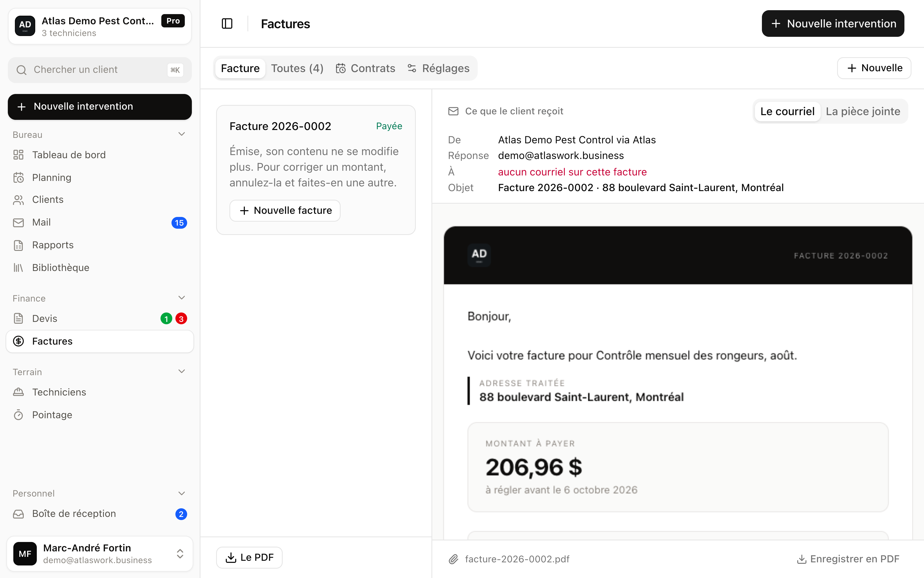Screen dimensions: 924x578
Task: Click the envelope icon beside client preview heading
Action: point(453,111)
